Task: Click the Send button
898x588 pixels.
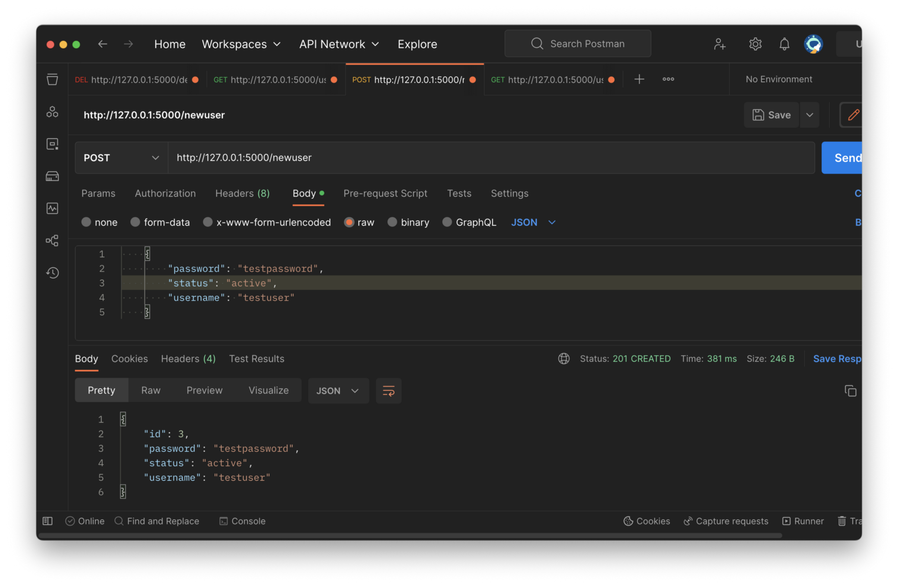Action: [x=842, y=158]
